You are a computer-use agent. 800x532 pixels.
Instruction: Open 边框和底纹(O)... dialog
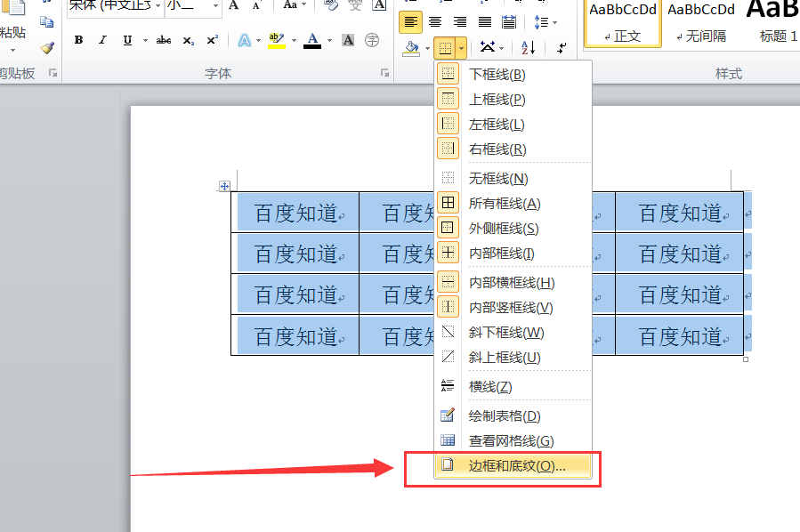[513, 465]
